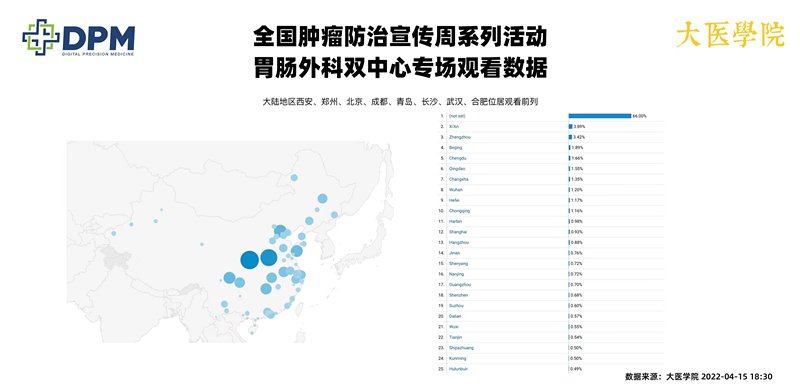Click the Qingdao city link
Viewport: 800px width, 391px height.
[x=456, y=168]
